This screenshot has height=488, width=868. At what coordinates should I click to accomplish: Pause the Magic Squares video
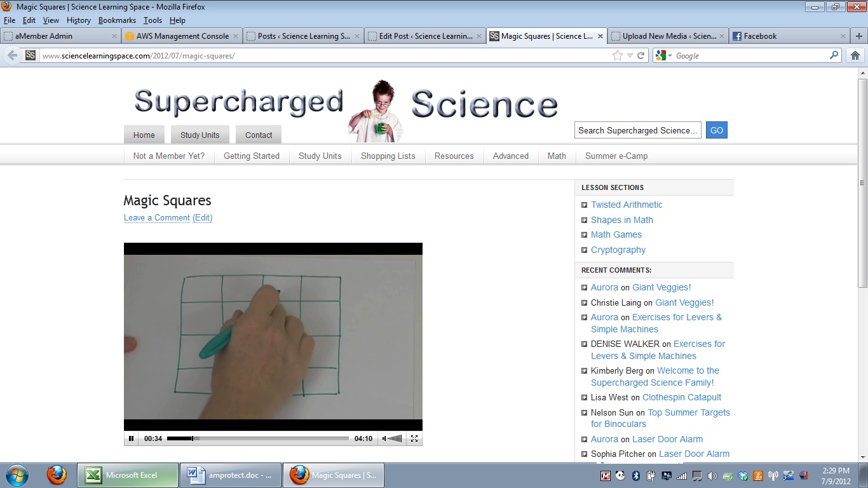coord(132,438)
